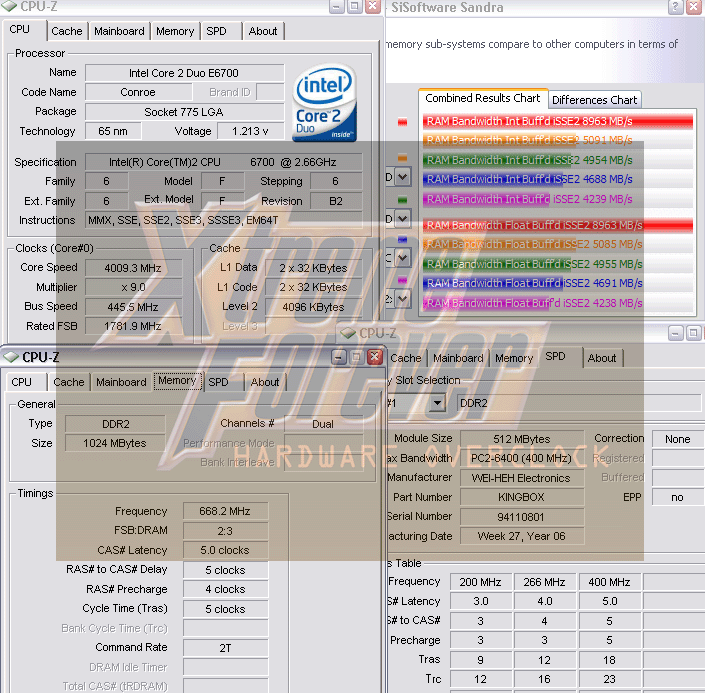Open the About tab in the top CPU-Z window
The height and width of the screenshot is (693, 705).
(x=263, y=31)
